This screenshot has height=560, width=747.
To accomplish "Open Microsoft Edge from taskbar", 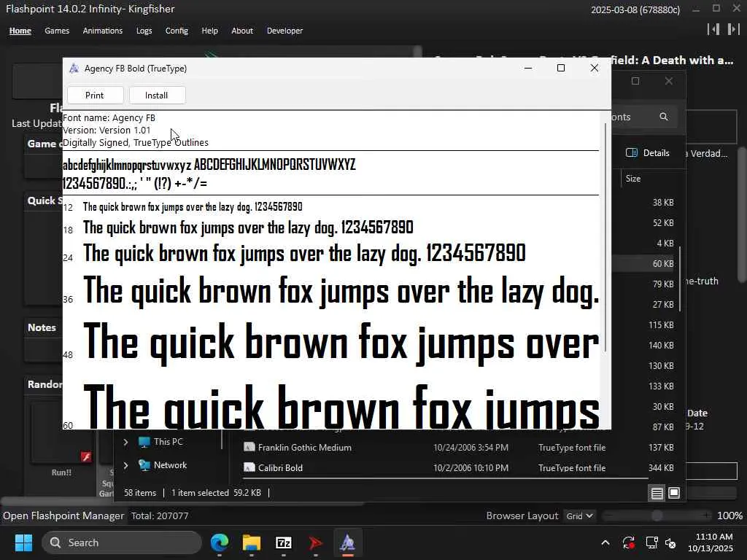I will coord(220,542).
